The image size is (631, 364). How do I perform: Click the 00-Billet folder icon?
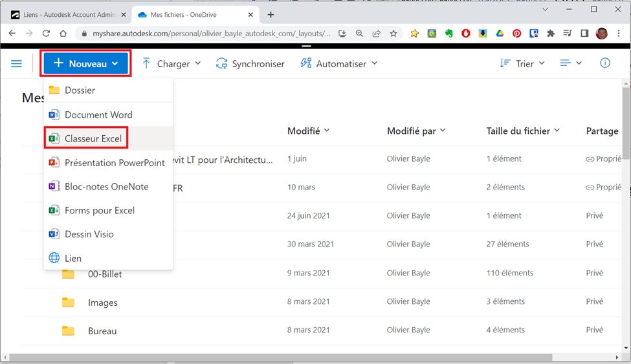pyautogui.click(x=68, y=274)
